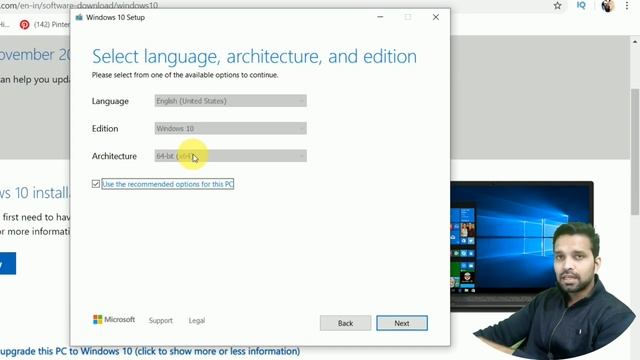Open the Support link in Setup
640x360 pixels.
coord(161,321)
